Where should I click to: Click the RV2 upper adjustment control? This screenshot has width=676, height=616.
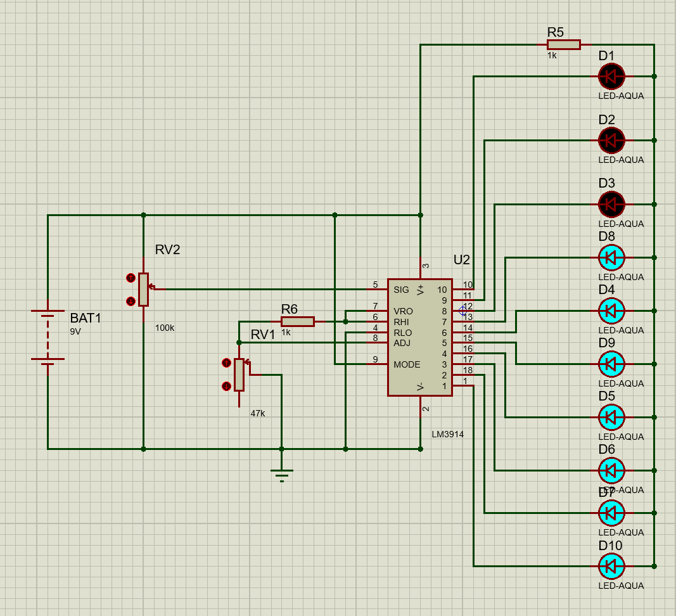(x=131, y=279)
